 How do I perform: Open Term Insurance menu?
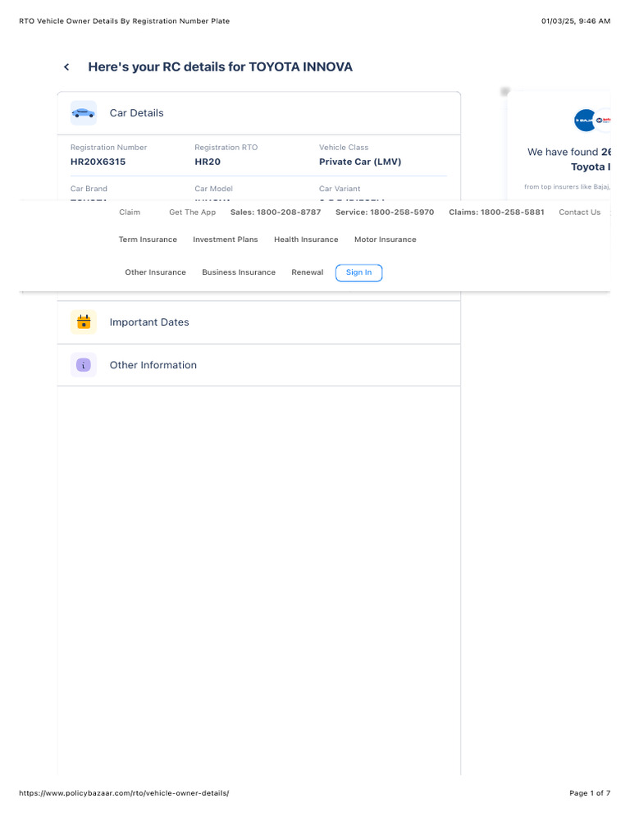[x=148, y=240]
